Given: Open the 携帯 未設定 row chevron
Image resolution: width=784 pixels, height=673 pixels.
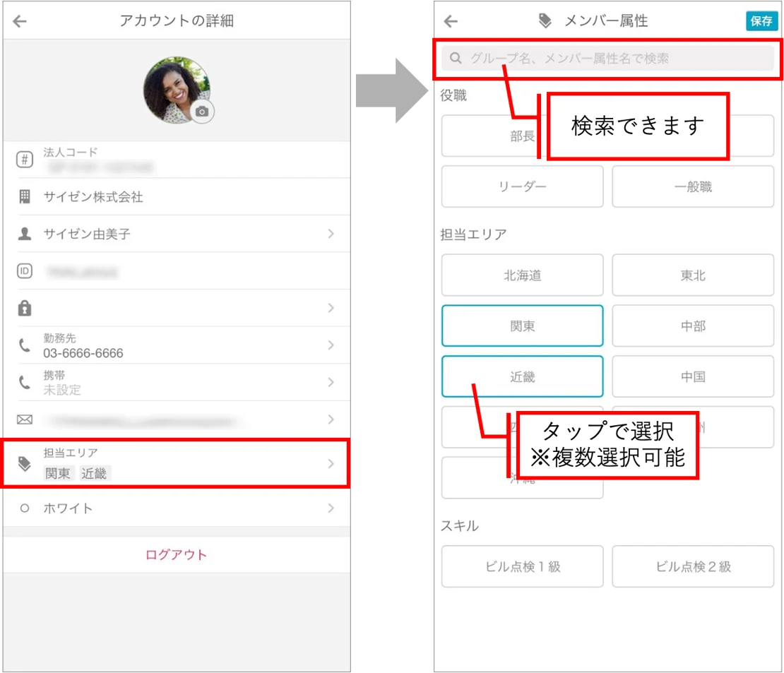Looking at the screenshot, I should click(331, 383).
